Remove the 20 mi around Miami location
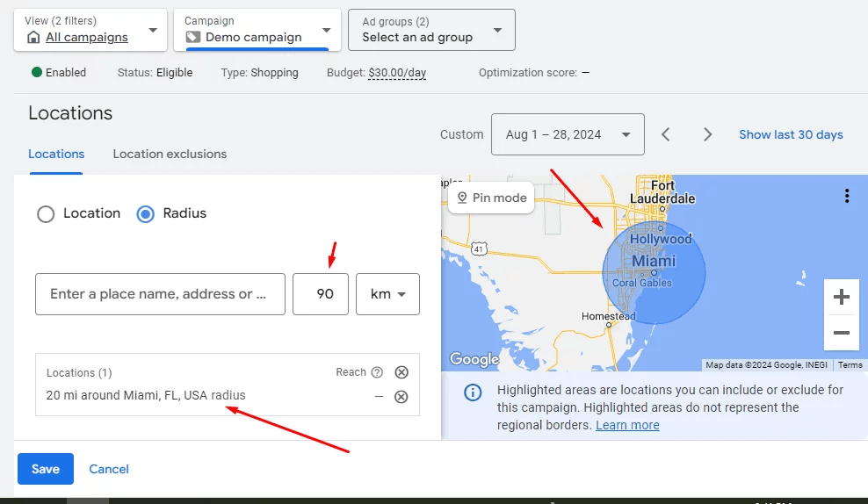868x504 pixels. pyautogui.click(x=401, y=397)
